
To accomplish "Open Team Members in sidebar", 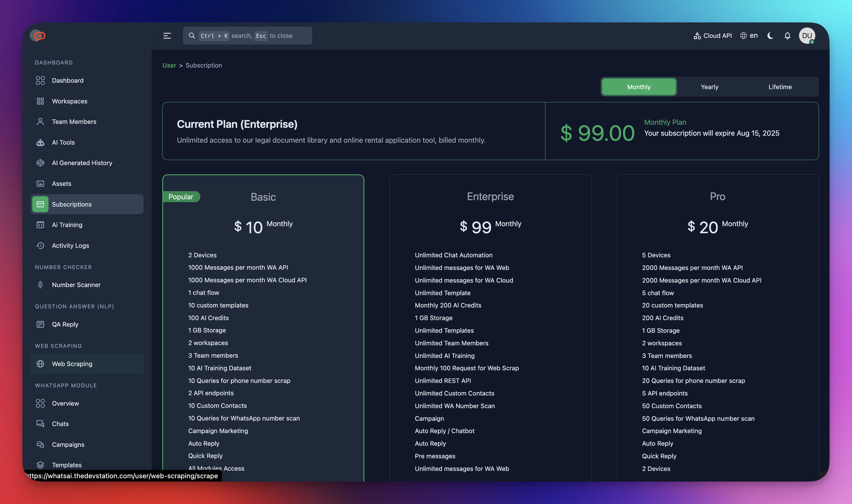I will (x=74, y=122).
